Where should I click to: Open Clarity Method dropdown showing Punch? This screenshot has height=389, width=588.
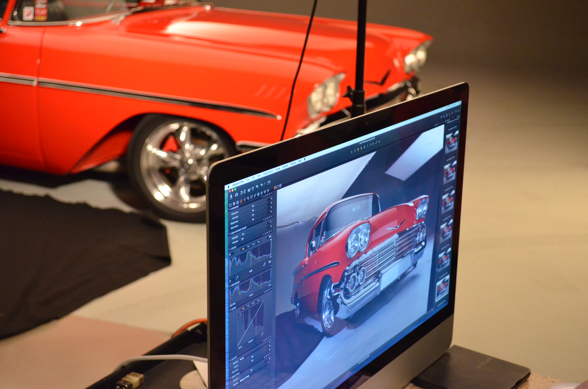click(242, 359)
